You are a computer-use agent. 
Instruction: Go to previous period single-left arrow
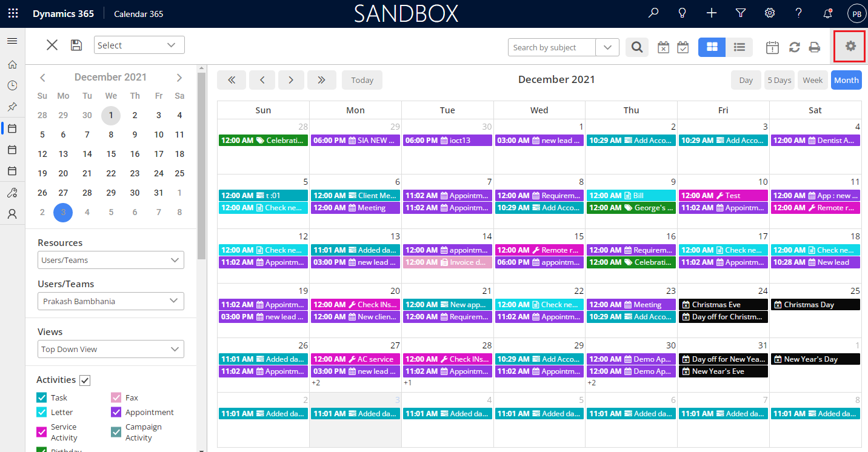click(x=262, y=80)
